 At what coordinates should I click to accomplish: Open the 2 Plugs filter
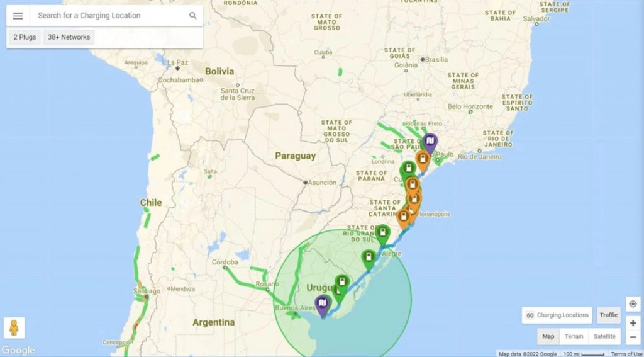[25, 37]
